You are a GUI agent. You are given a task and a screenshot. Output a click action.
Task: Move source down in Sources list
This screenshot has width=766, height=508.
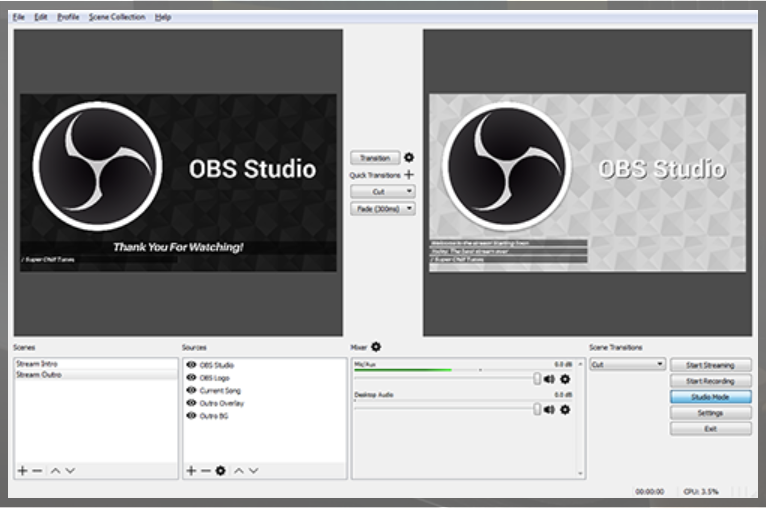click(253, 470)
